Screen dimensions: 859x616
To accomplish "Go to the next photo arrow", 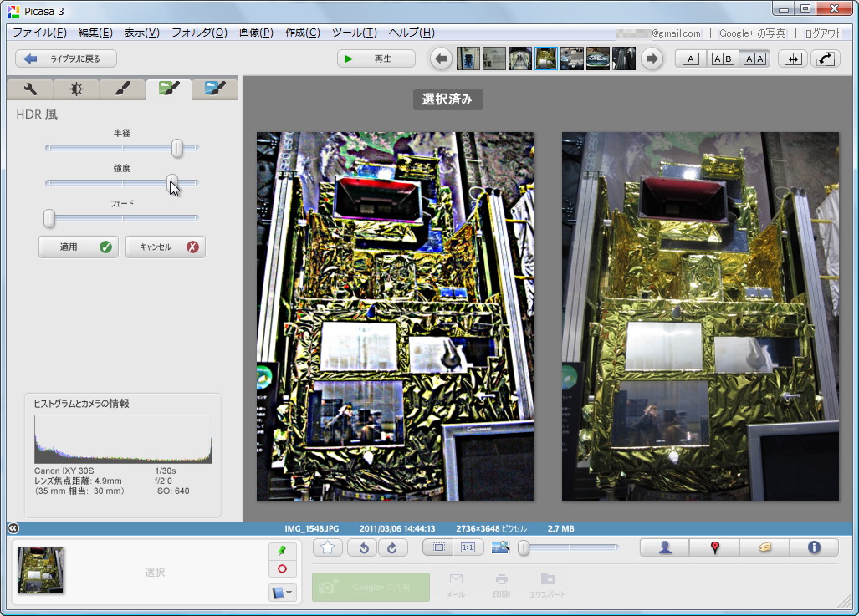I will [652, 59].
